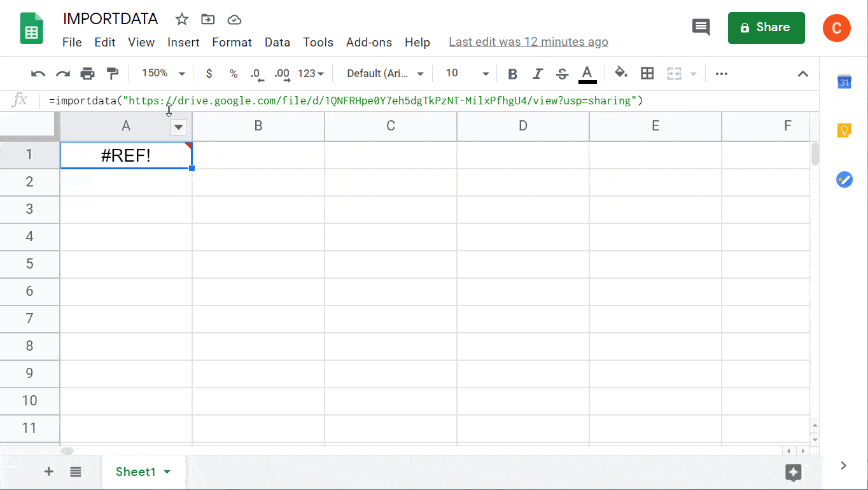Open the Text color picker

pos(587,73)
